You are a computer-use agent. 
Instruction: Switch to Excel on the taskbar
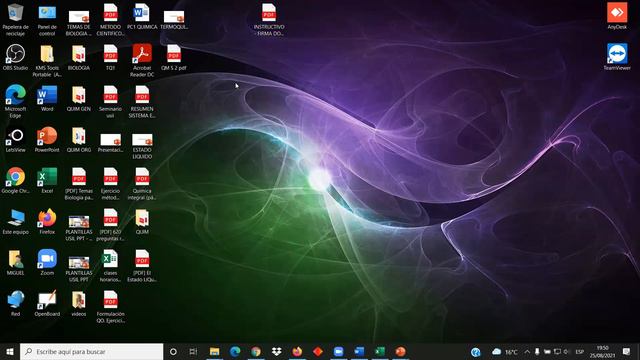[x=380, y=351]
